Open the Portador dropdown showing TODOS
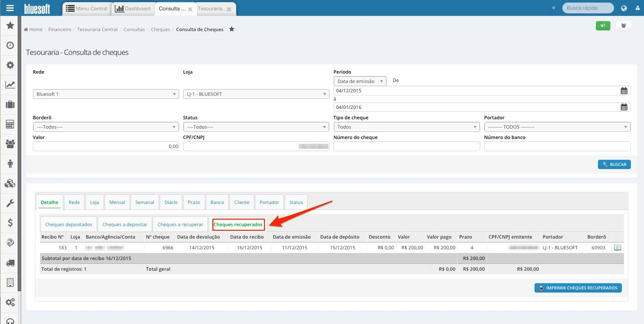Screen dimensions: 644x324 tap(557, 127)
